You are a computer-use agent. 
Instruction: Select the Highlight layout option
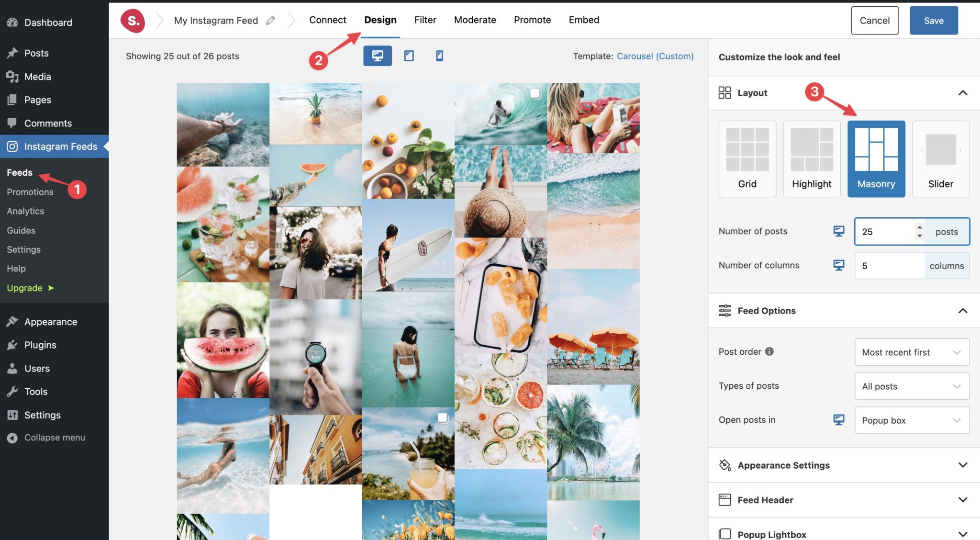812,159
